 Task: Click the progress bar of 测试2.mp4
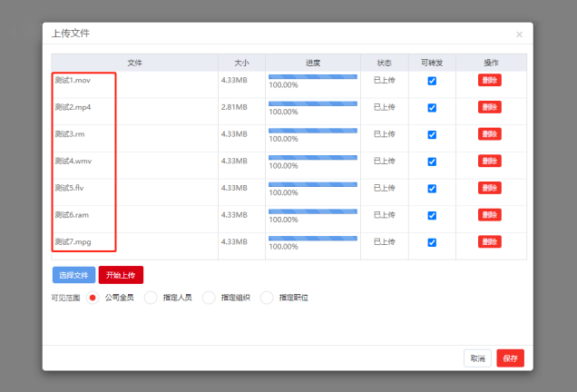(x=312, y=103)
